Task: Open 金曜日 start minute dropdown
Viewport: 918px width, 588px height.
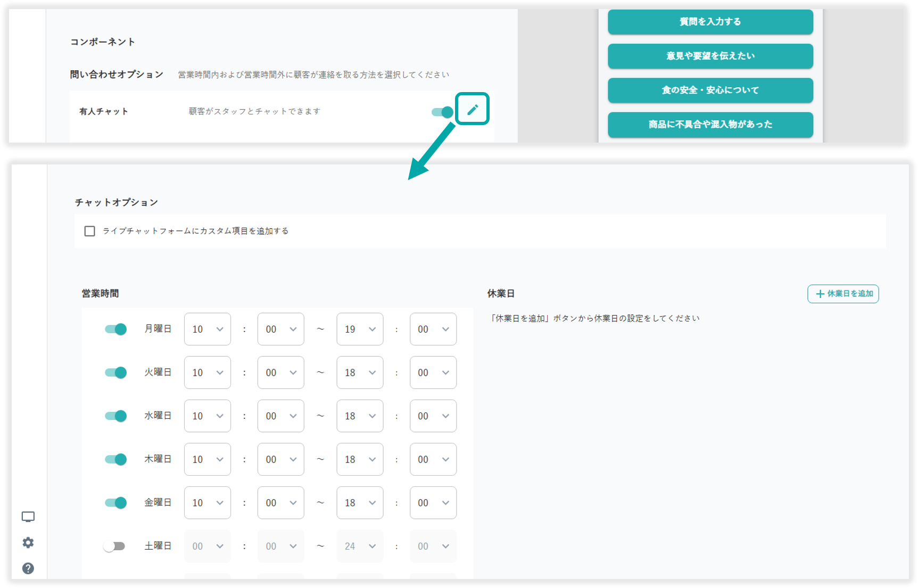Action: click(281, 503)
